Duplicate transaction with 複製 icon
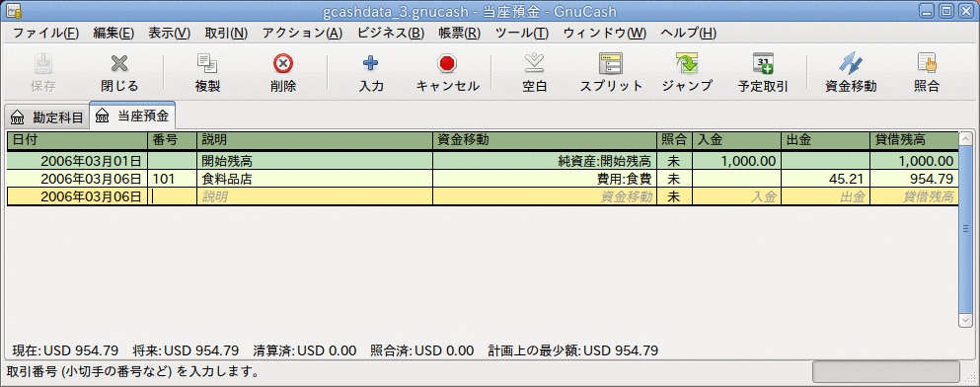The image size is (980, 387). [207, 63]
